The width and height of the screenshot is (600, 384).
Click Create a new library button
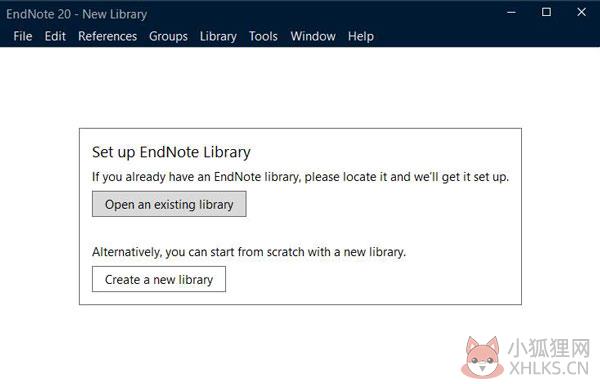(x=159, y=279)
